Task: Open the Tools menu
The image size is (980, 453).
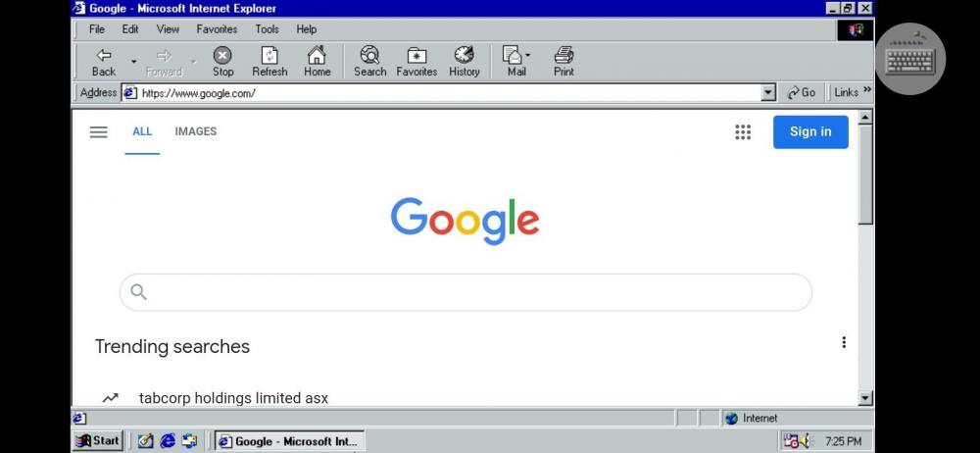Action: point(267,29)
